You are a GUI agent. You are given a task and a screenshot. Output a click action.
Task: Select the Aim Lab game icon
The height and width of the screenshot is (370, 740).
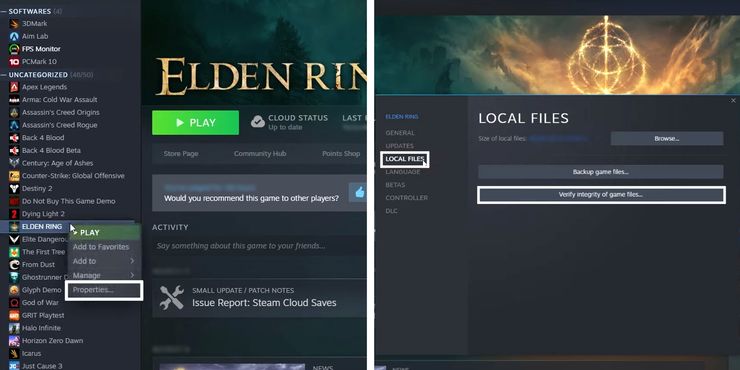14,36
